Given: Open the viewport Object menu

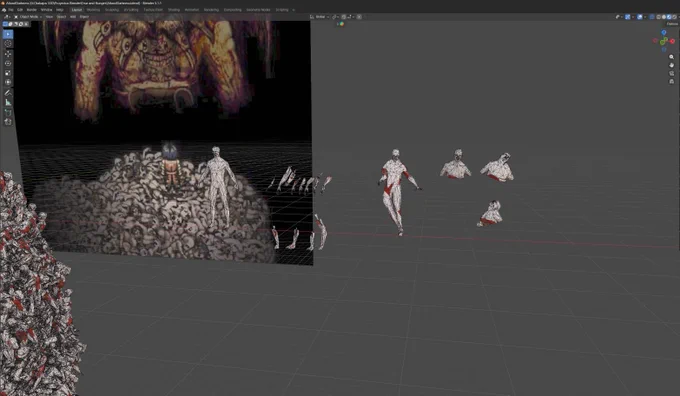Looking at the screenshot, I should (x=84, y=17).
